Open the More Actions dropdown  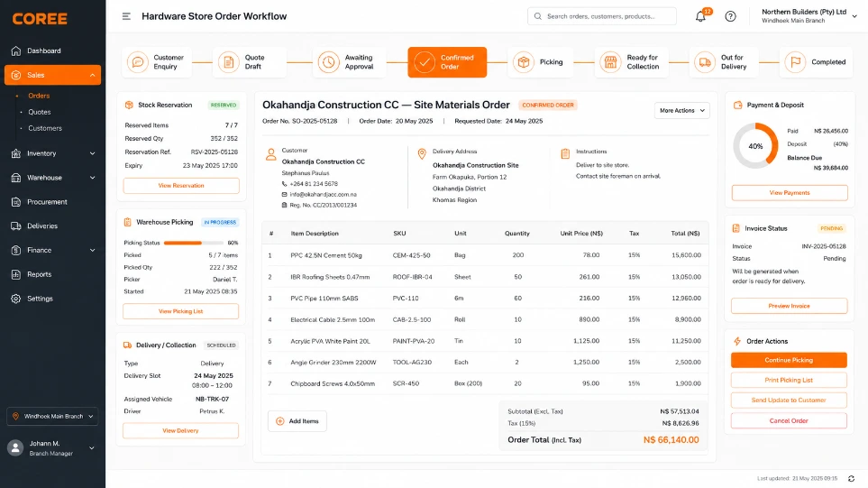(682, 111)
